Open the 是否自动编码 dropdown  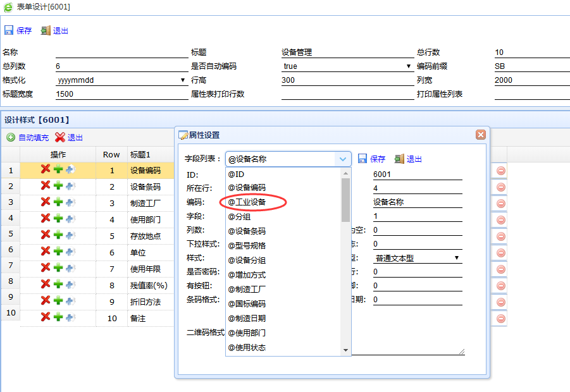409,66
